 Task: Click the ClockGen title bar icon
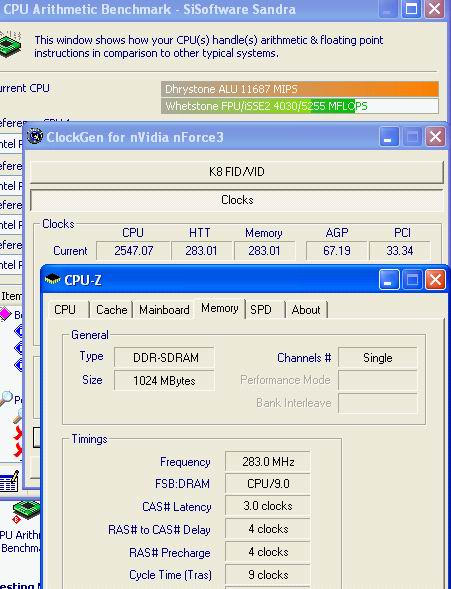click(x=35, y=136)
